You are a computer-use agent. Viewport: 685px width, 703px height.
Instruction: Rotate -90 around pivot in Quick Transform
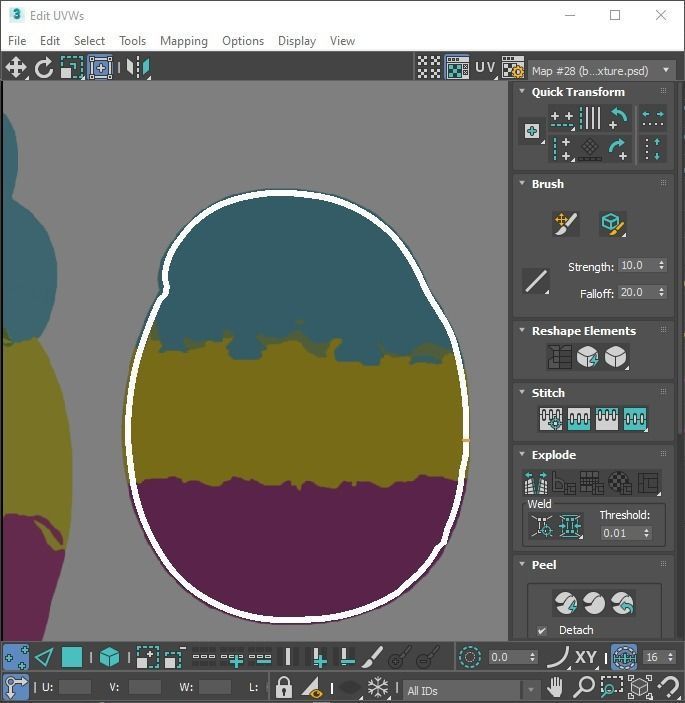pos(619,118)
